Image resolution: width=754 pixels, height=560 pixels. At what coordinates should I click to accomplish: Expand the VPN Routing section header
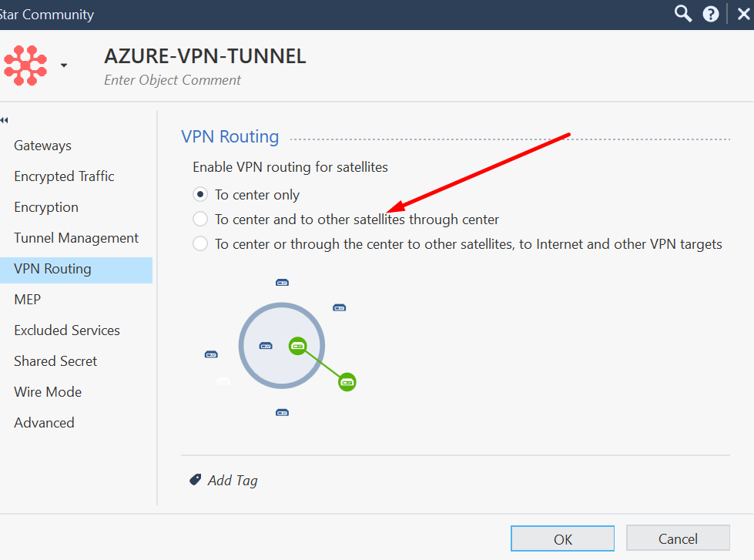pos(230,136)
